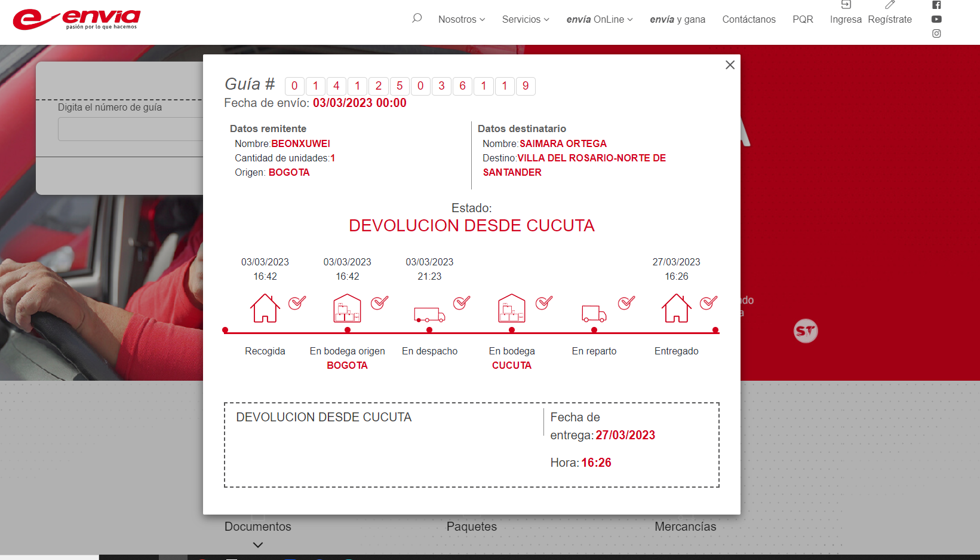Click the last guía digit box 9
Viewport: 980px width, 560px height.
[x=526, y=86]
